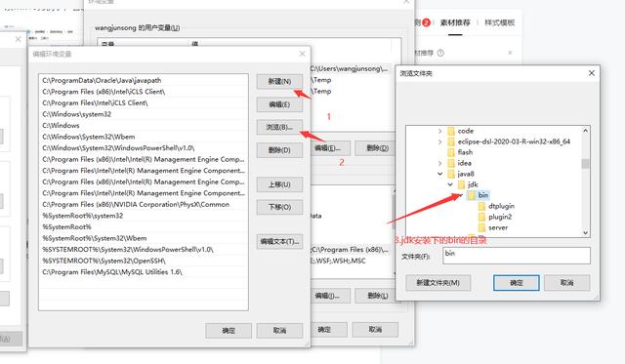Select the %SystemRoot% entry
625x364 pixels.
144,226
